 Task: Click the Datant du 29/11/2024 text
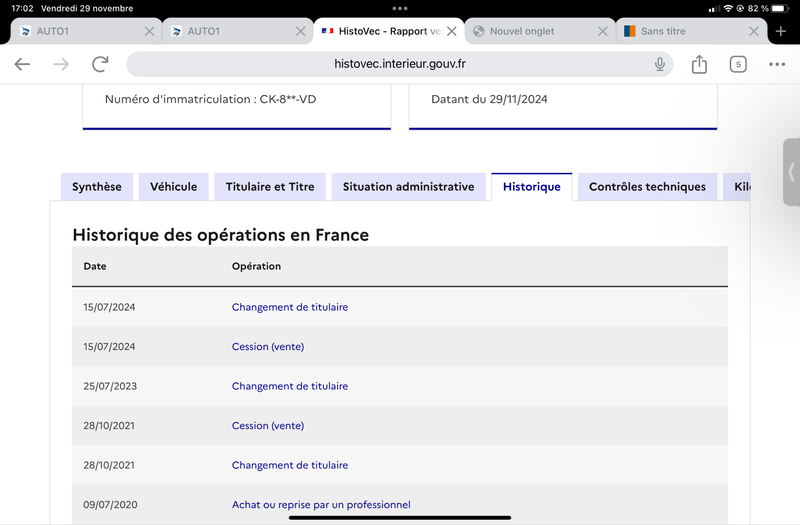489,99
